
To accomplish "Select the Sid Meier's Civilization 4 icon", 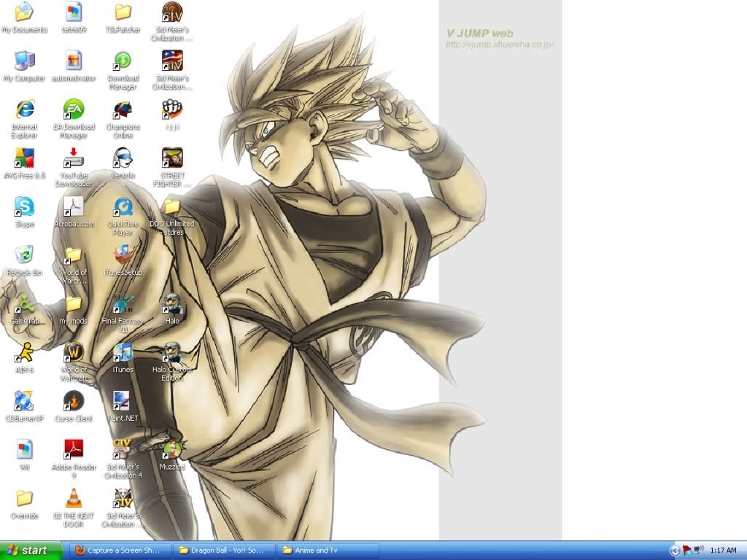I will coord(123,449).
